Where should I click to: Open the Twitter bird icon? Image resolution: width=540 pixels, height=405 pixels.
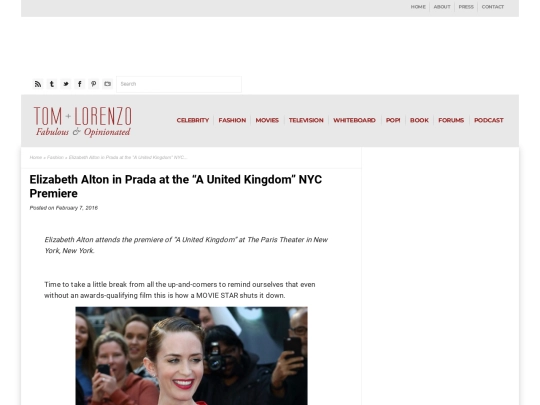pos(66,84)
